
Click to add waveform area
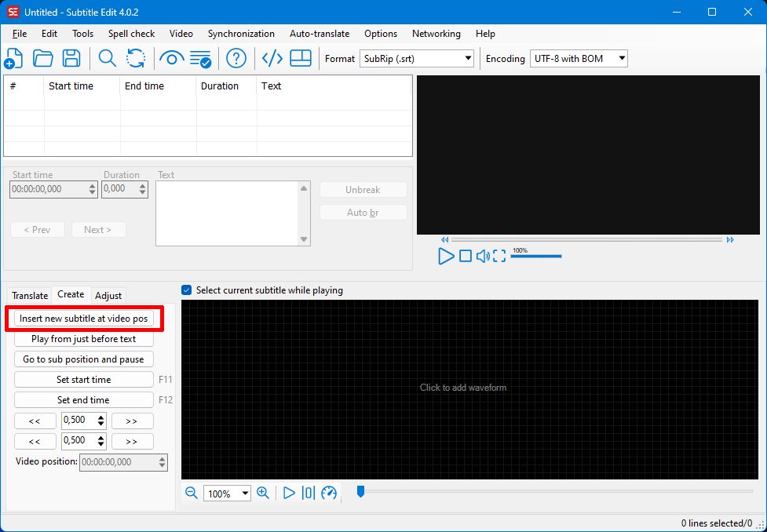pos(463,388)
